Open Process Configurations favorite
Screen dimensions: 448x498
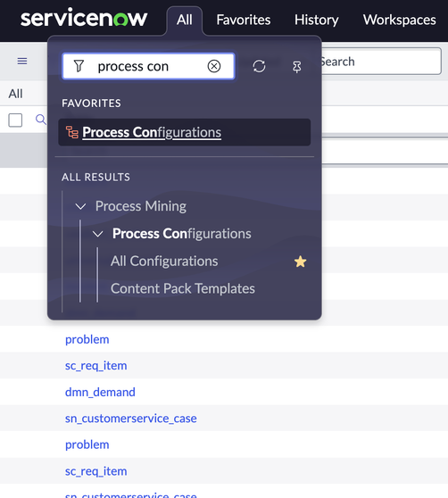185,132
